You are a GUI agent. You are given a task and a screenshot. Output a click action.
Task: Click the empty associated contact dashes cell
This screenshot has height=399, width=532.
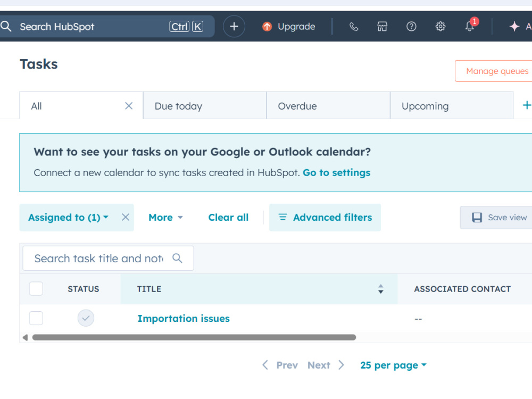(x=418, y=319)
